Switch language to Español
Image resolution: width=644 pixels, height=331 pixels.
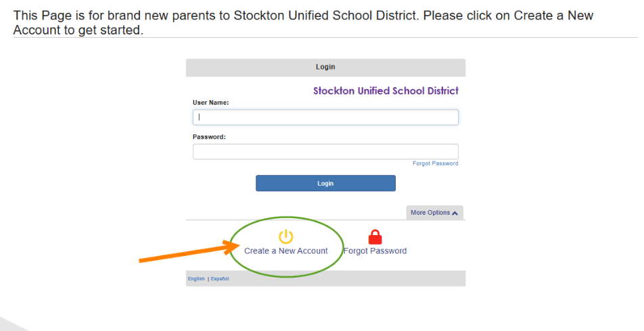coord(220,279)
